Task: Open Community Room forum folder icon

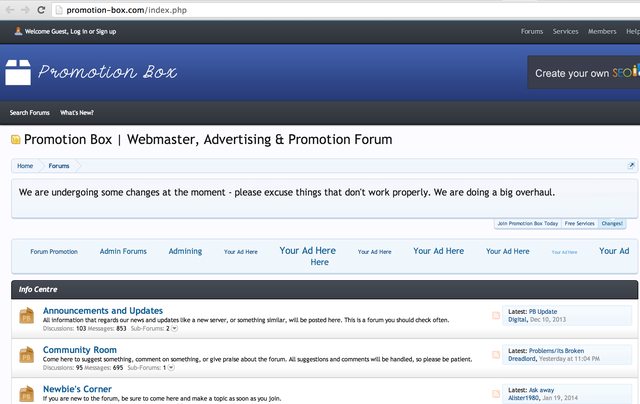Action: point(27,355)
